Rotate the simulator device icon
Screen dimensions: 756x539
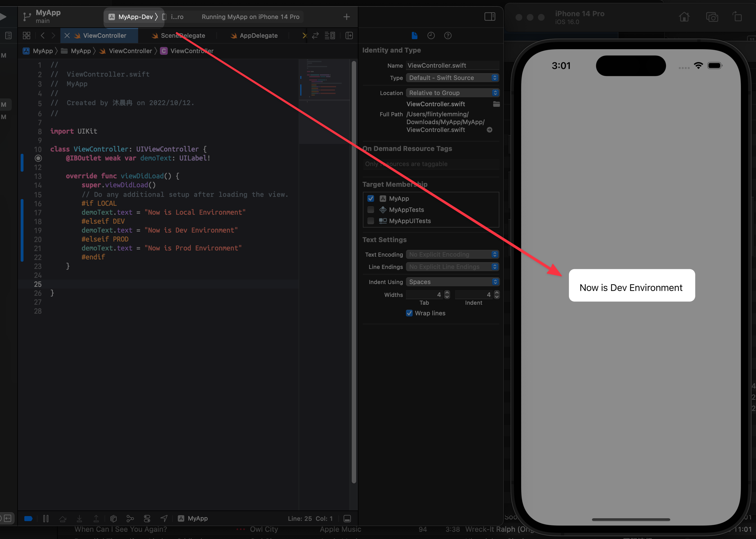pyautogui.click(x=737, y=16)
